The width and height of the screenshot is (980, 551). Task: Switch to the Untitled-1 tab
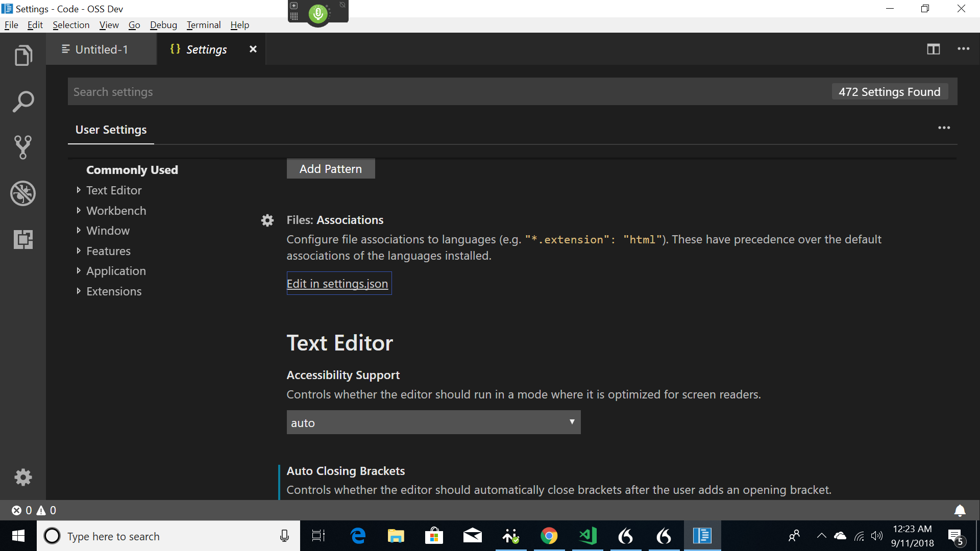pyautogui.click(x=101, y=49)
